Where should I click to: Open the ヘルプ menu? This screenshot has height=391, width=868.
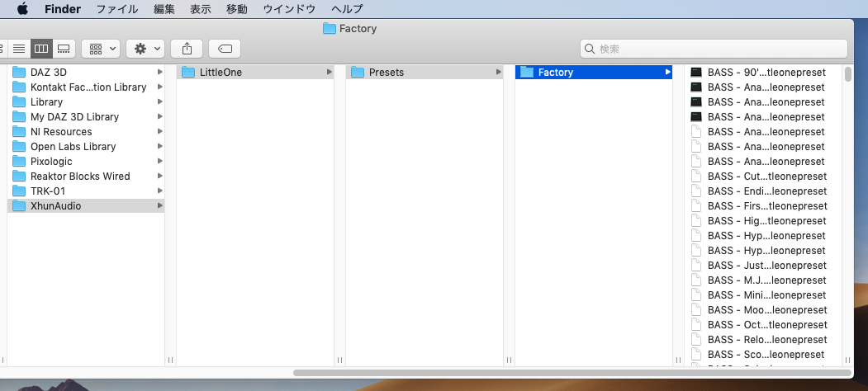coord(347,9)
